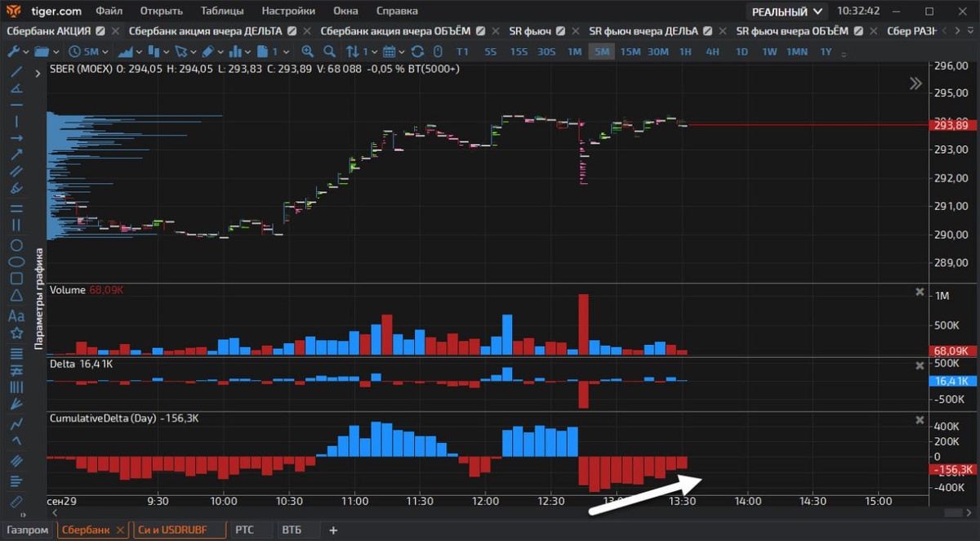Click the refresh arrows icon

pos(417,51)
